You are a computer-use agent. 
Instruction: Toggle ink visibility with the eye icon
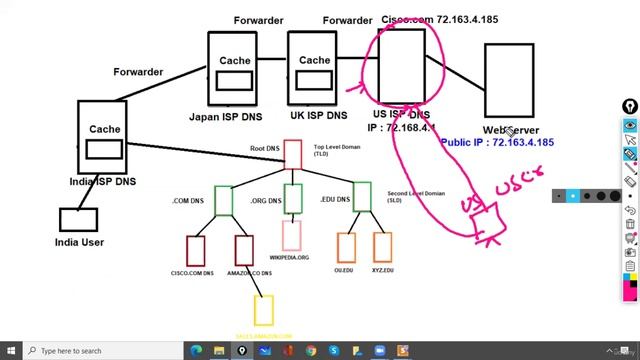(630, 125)
